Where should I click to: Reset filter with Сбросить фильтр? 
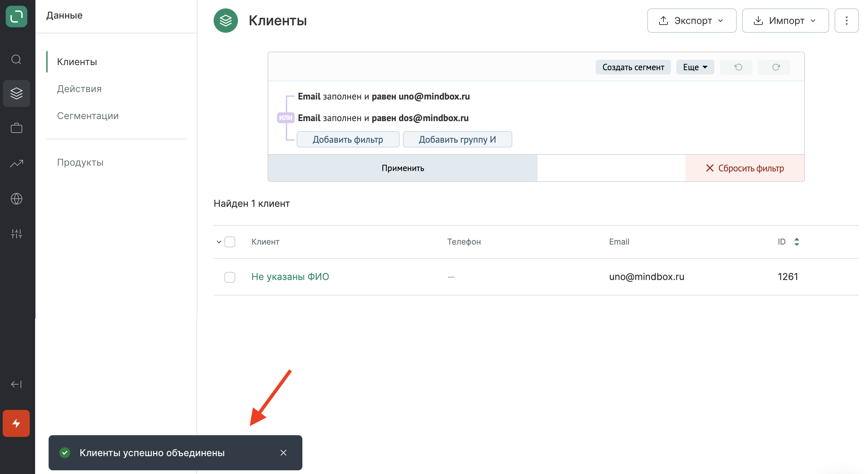tap(745, 168)
